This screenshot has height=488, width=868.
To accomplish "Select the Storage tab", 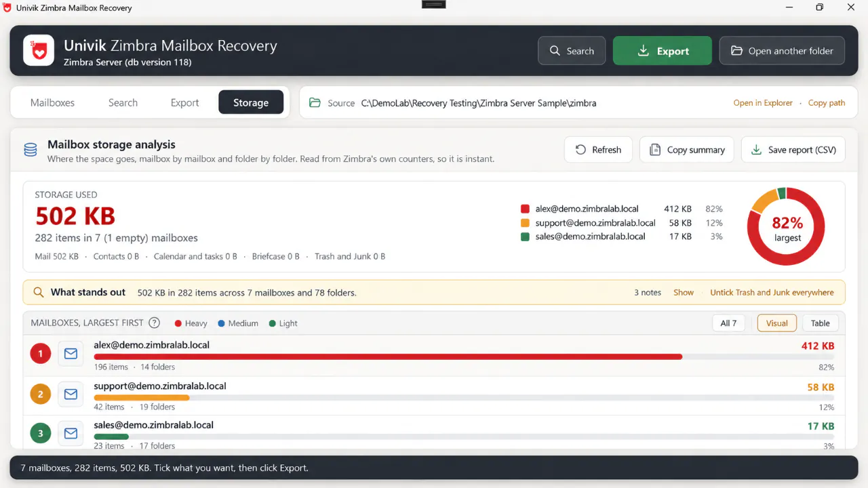I will click(x=251, y=103).
